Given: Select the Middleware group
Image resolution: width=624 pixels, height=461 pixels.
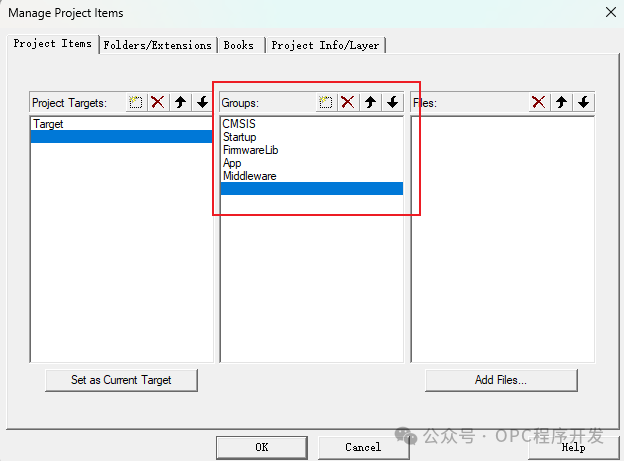Looking at the screenshot, I should tap(312, 176).
